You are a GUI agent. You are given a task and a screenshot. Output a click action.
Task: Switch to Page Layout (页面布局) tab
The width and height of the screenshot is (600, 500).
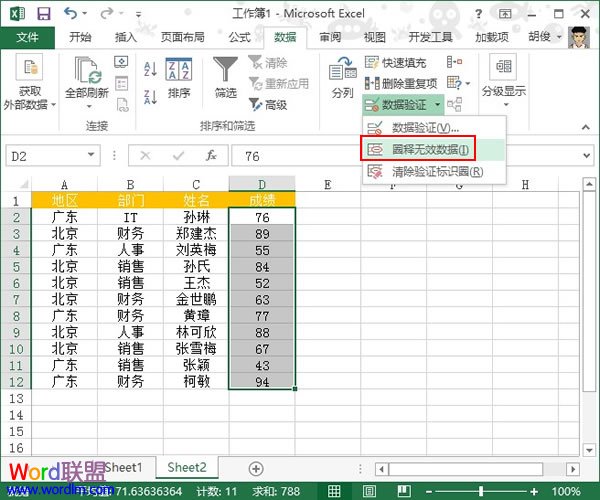coord(183,37)
